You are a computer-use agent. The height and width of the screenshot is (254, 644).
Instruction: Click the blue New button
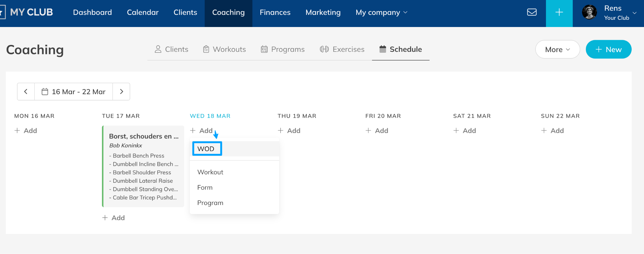tap(608, 49)
